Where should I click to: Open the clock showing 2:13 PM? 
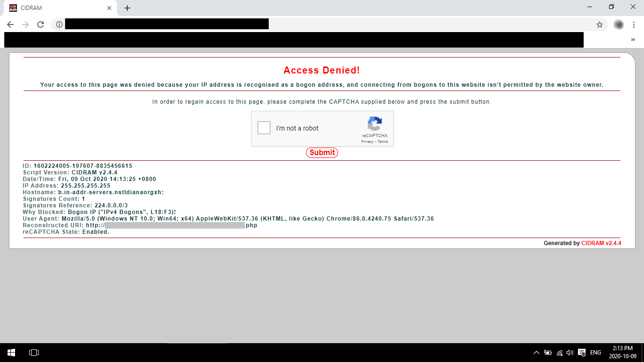point(622,352)
